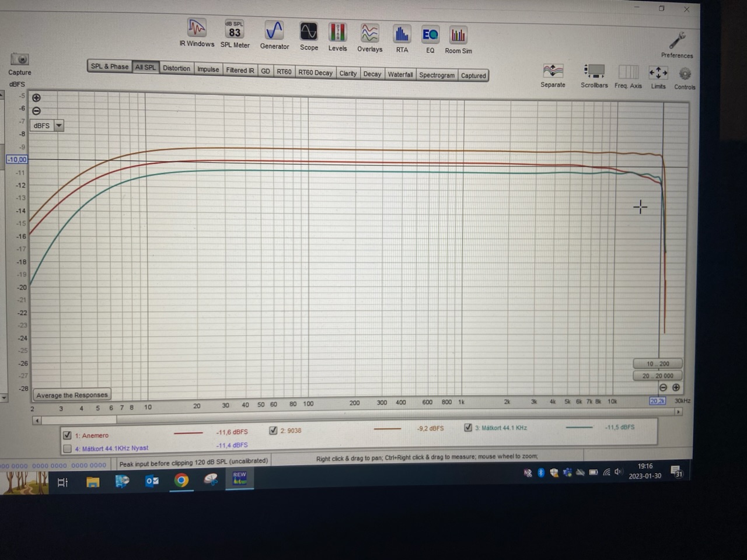The image size is (747, 560).
Task: Open the Decay tab
Action: click(x=372, y=73)
